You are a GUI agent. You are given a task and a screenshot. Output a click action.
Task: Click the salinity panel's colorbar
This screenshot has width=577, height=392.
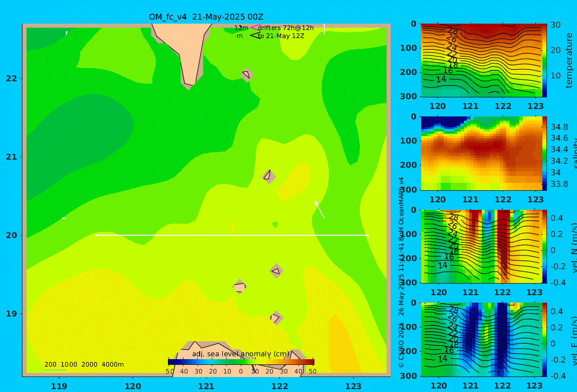tap(545, 153)
